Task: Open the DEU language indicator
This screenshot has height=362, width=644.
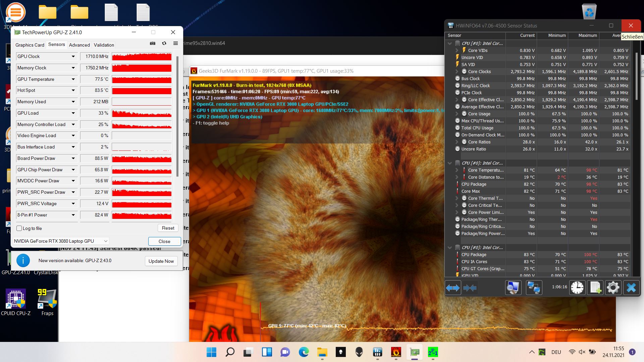Action: [x=556, y=352]
